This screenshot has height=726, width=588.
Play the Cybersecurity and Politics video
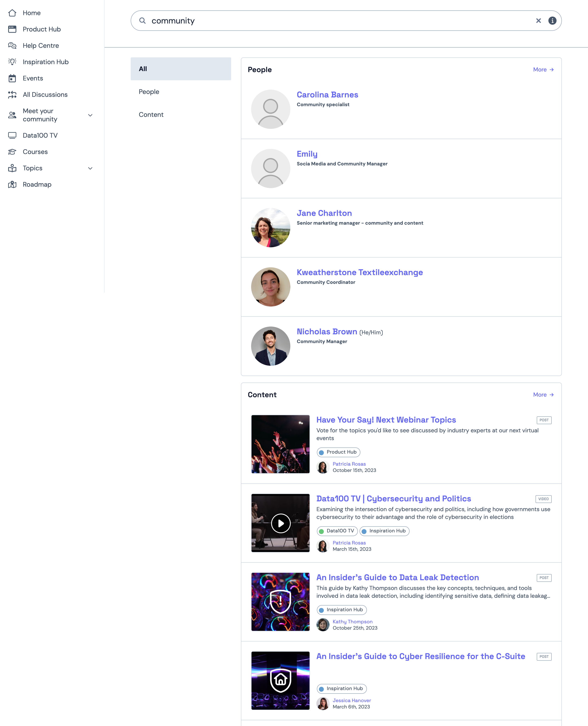(x=281, y=523)
